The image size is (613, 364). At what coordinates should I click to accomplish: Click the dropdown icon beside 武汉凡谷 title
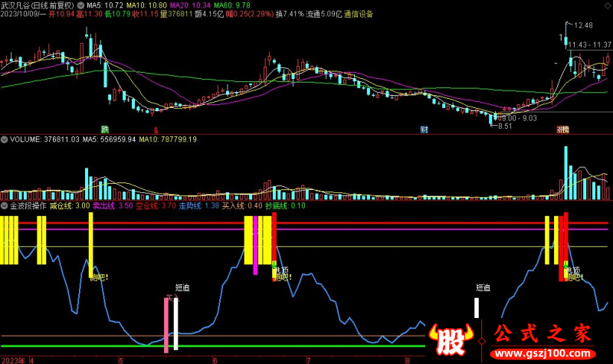click(81, 5)
